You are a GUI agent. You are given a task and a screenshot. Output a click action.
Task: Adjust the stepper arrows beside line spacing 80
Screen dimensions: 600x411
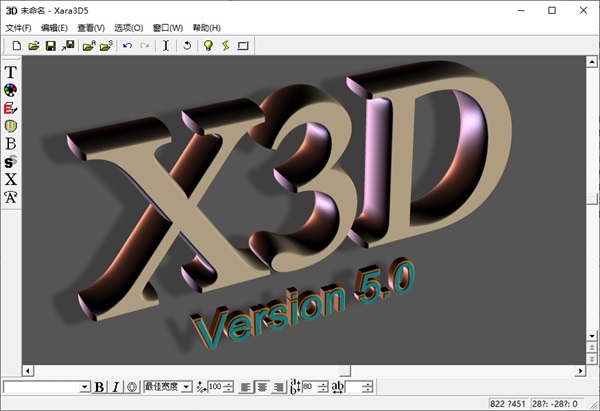[x=323, y=387]
